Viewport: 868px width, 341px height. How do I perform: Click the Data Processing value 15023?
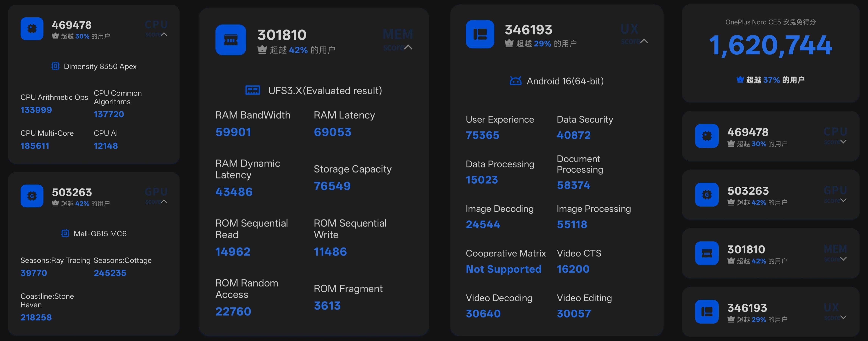[x=482, y=180]
